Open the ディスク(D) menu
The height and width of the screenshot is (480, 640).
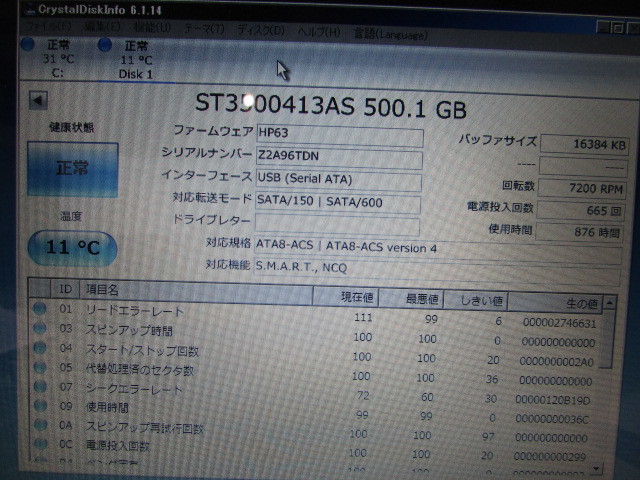pyautogui.click(x=261, y=30)
